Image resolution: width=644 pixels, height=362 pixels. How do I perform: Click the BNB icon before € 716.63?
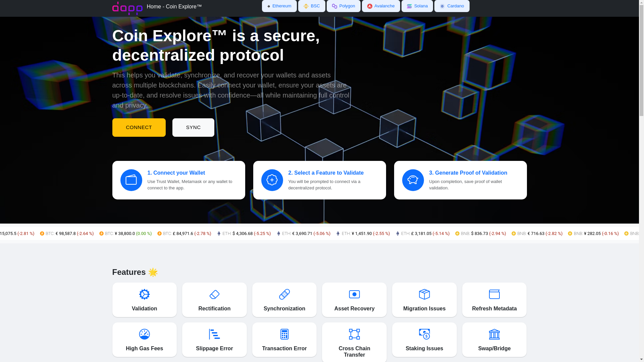pos(514,234)
